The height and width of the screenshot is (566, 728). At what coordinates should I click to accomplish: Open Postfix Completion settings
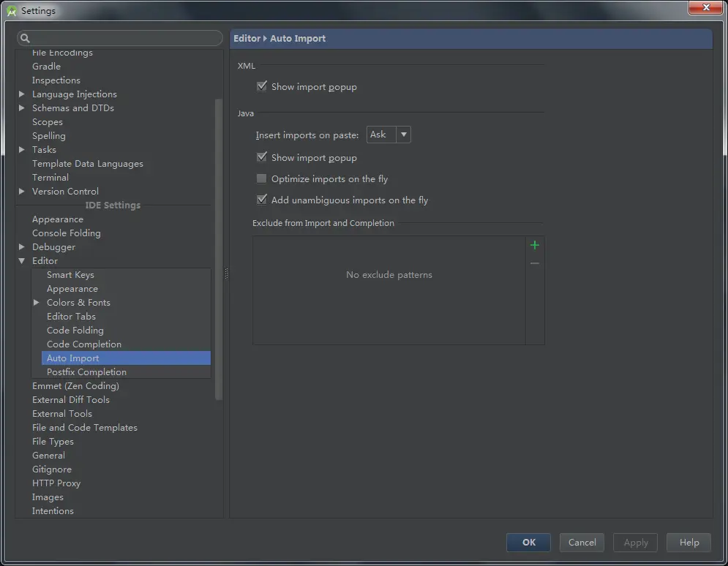coord(86,372)
